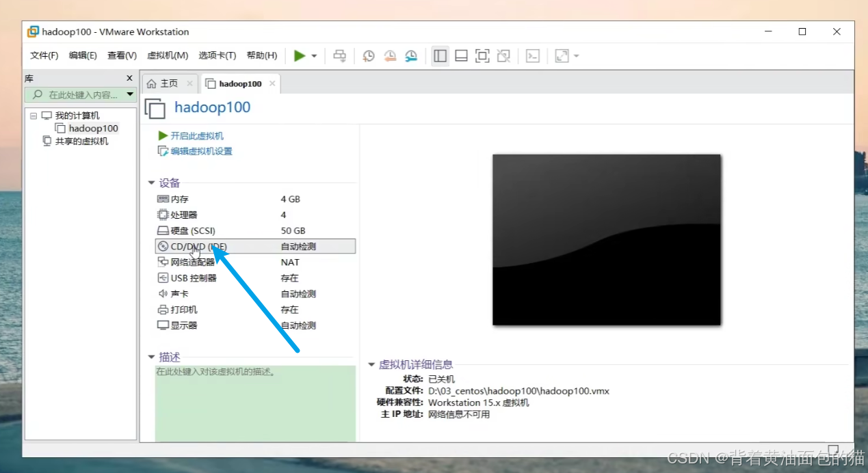Open the 文件(F) menu
This screenshot has height=473, width=868.
[44, 55]
